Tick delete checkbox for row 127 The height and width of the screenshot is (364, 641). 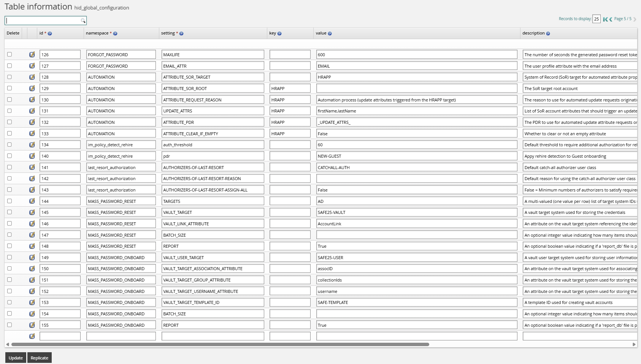click(10, 66)
